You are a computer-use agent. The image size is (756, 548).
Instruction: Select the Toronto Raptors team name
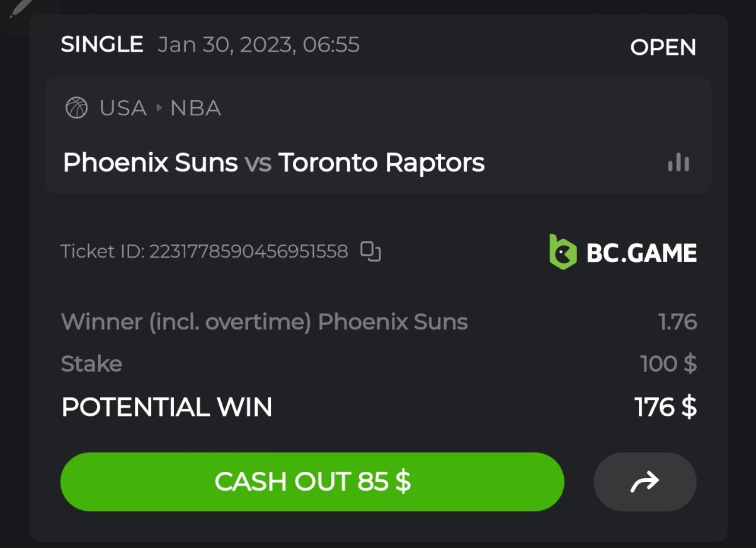click(382, 163)
